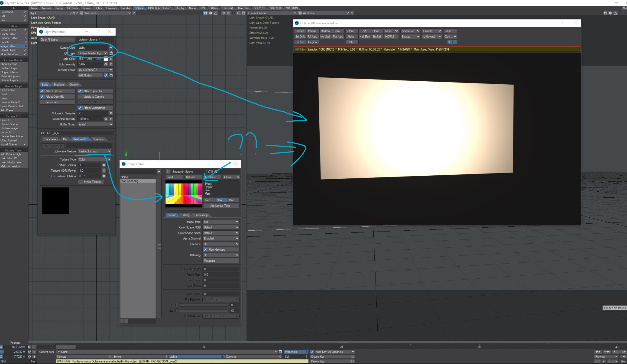Screen dimensions: 627x364
Task: Click the Light Color white swatch
Action: coord(106,59)
